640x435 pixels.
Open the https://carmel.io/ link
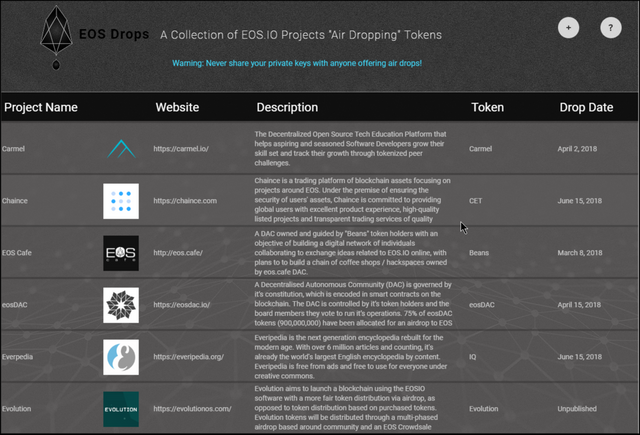point(181,149)
